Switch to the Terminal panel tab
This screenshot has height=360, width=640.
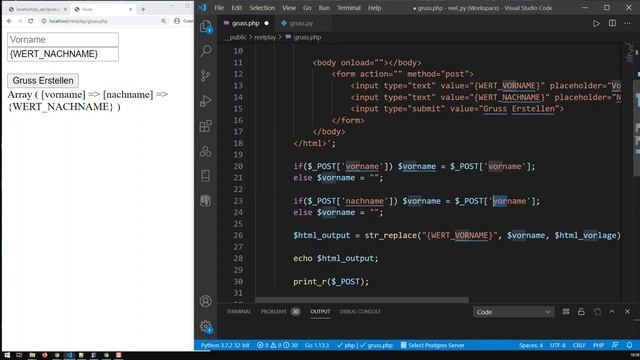pos(239,311)
